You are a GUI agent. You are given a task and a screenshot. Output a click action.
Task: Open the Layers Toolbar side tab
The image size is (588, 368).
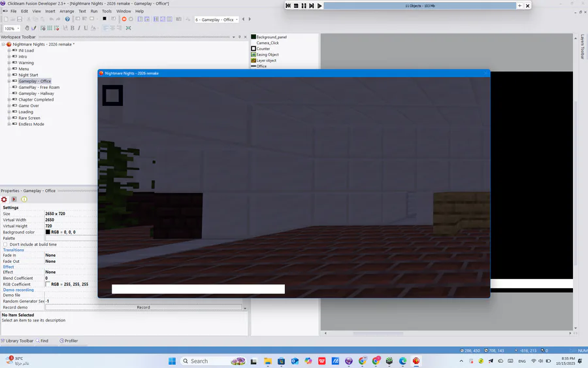(582, 47)
